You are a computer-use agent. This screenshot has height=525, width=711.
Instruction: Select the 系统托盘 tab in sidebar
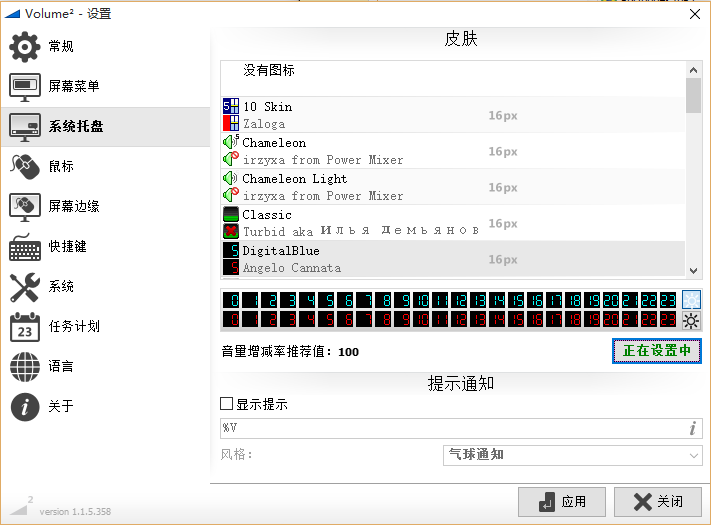pyautogui.click(x=75, y=127)
